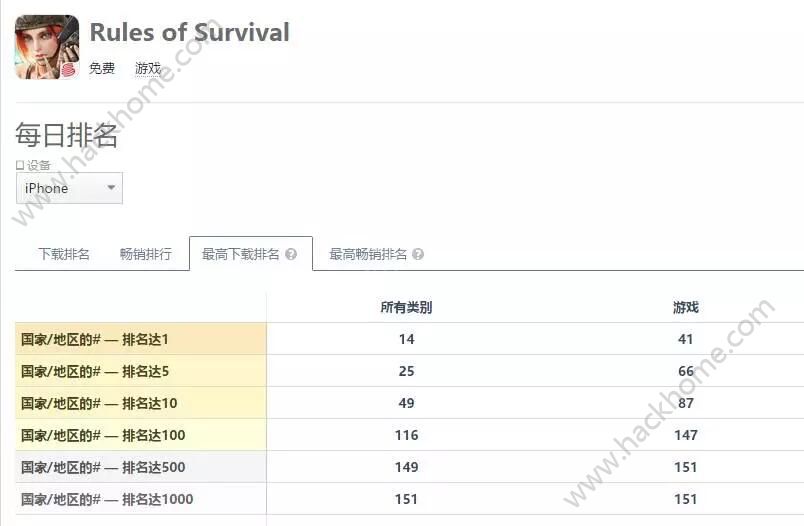This screenshot has width=804, height=526.
Task: Click 游戏 column header in table
Action: click(x=686, y=307)
